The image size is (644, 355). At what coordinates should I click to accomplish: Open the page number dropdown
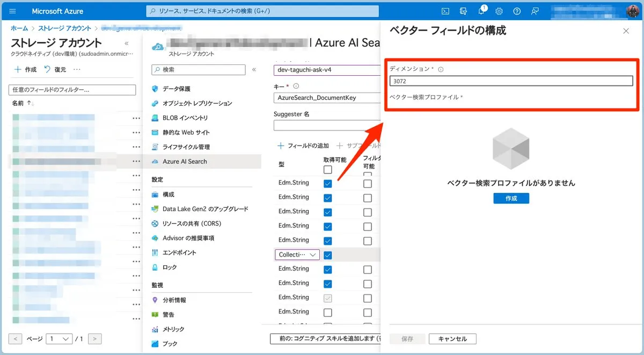59,339
